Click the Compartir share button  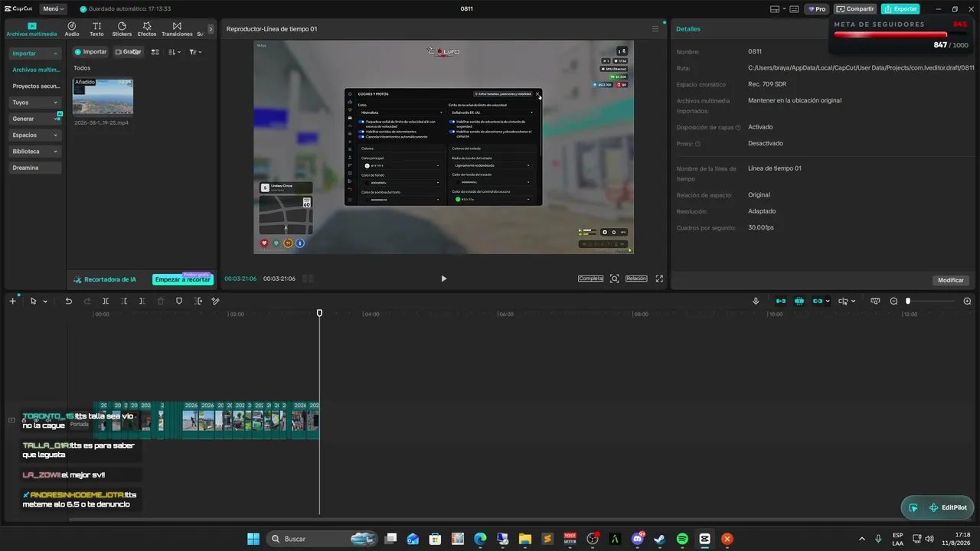(x=855, y=9)
